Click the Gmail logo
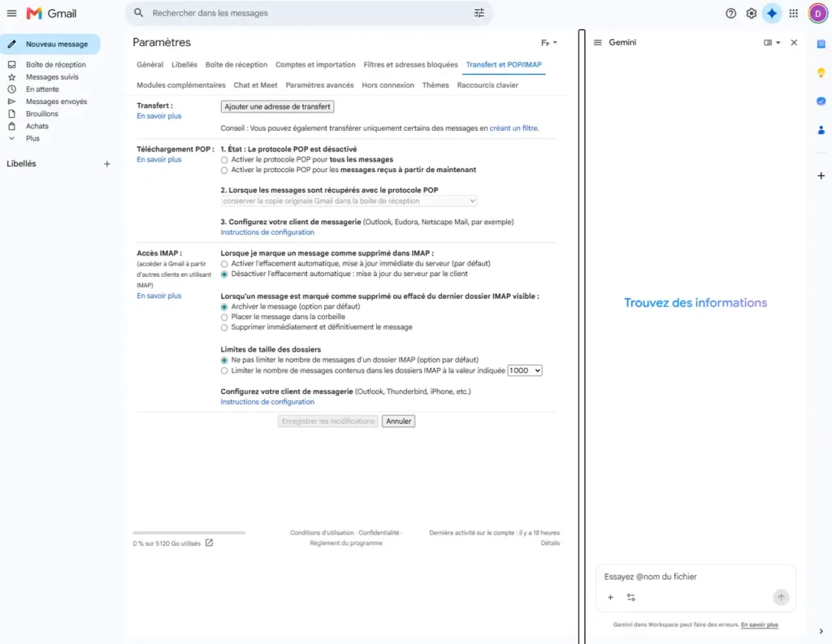 point(51,13)
